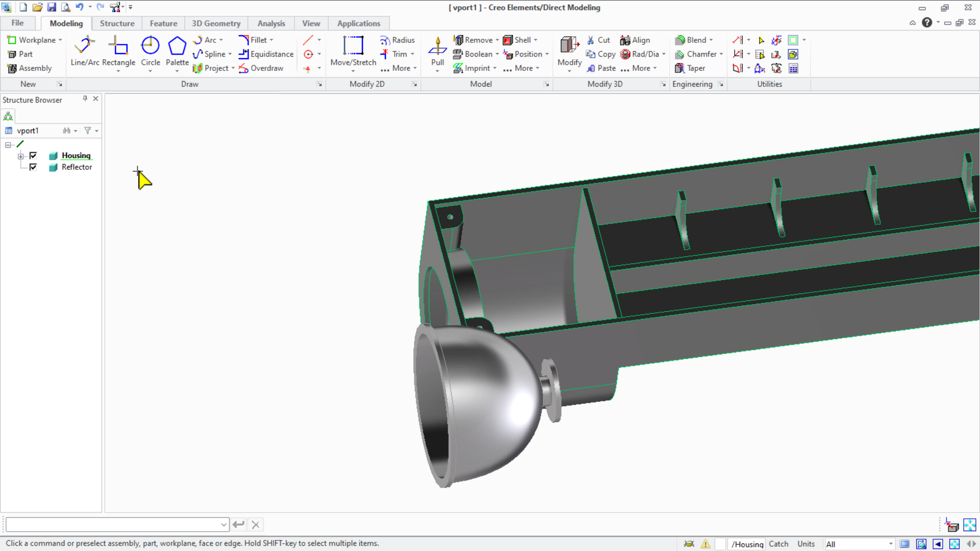Select the Taper tool
Image resolution: width=980 pixels, height=551 pixels.
[x=690, y=68]
